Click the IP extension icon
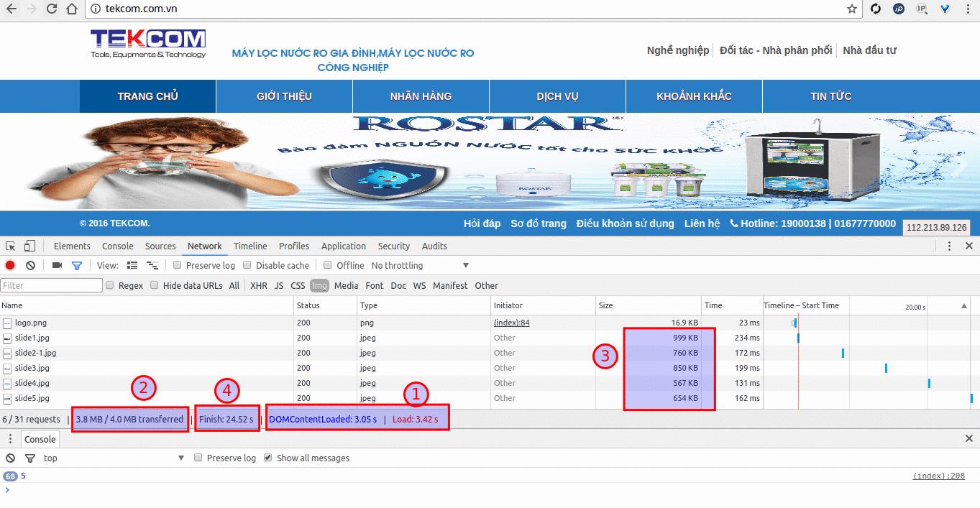The height and width of the screenshot is (508, 980). (x=922, y=9)
